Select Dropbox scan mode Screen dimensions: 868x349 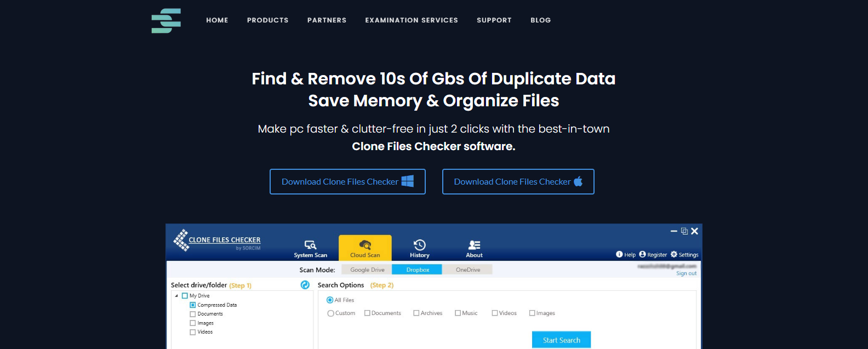[x=418, y=270]
